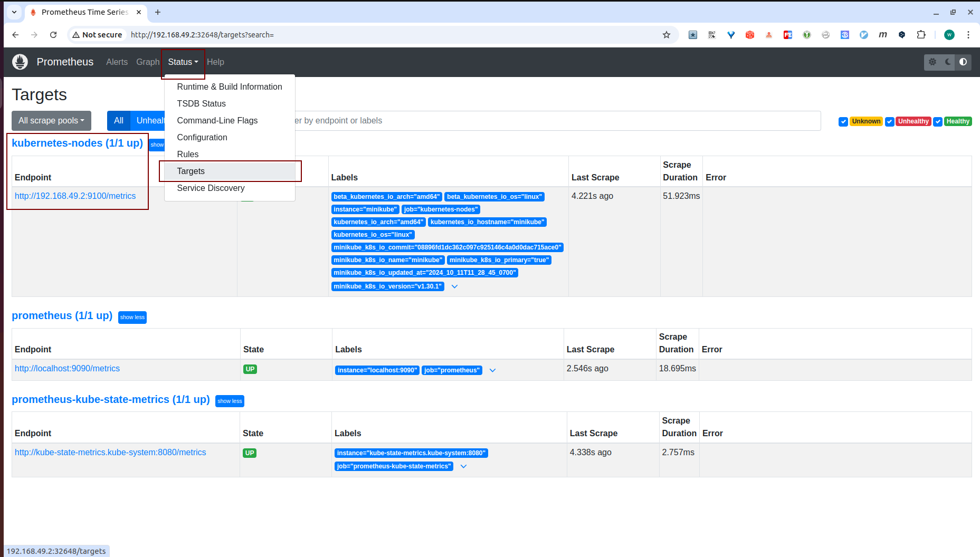Click the instance="localhost:9090" label badge
Viewport: 980px width, 557px height.
377,370
